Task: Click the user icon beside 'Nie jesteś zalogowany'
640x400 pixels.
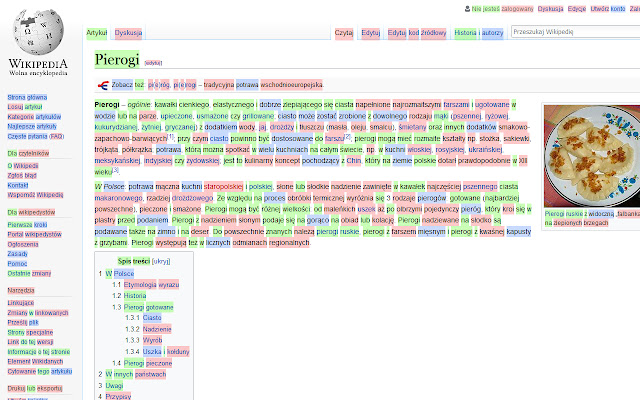Action: [x=467, y=9]
